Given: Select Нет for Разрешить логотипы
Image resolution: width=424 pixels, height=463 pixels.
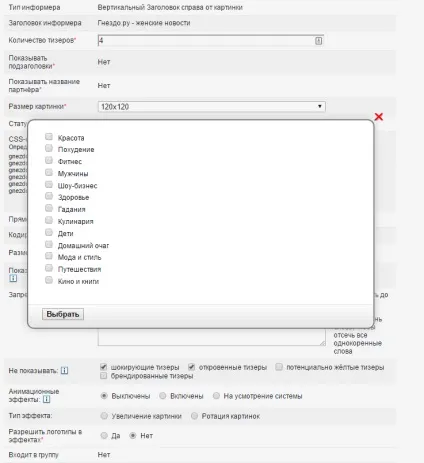Looking at the screenshot, I should [133, 436].
